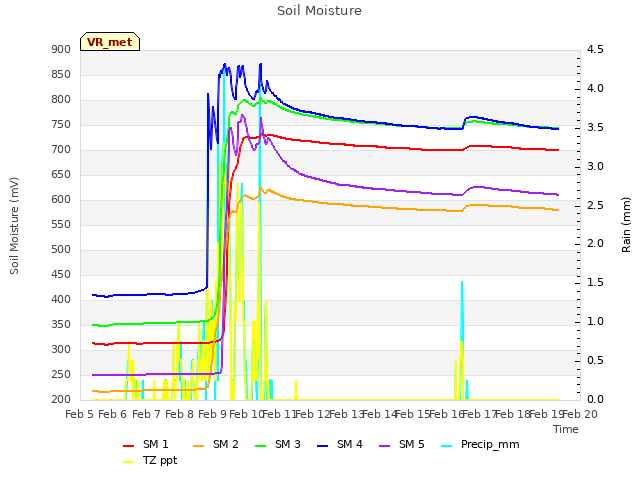640x480 pixels.
Task: Click the Feb 7 date tick
Action: pyautogui.click(x=146, y=415)
